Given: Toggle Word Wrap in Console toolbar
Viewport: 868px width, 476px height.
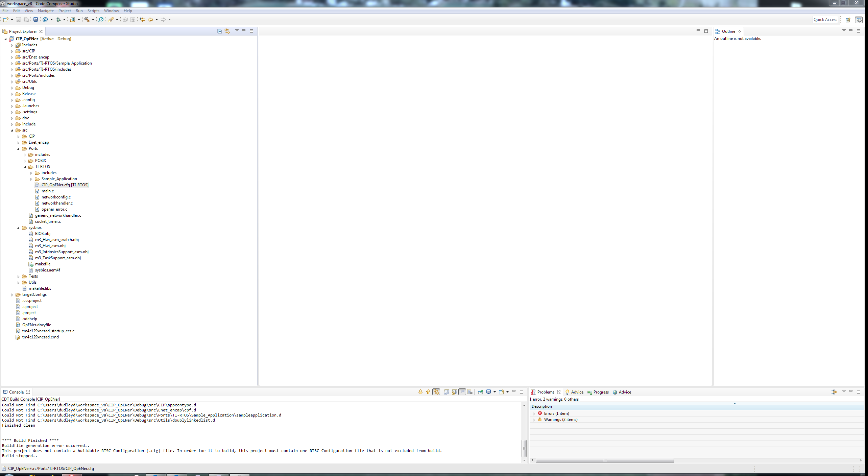Looking at the screenshot, I should (x=462, y=392).
